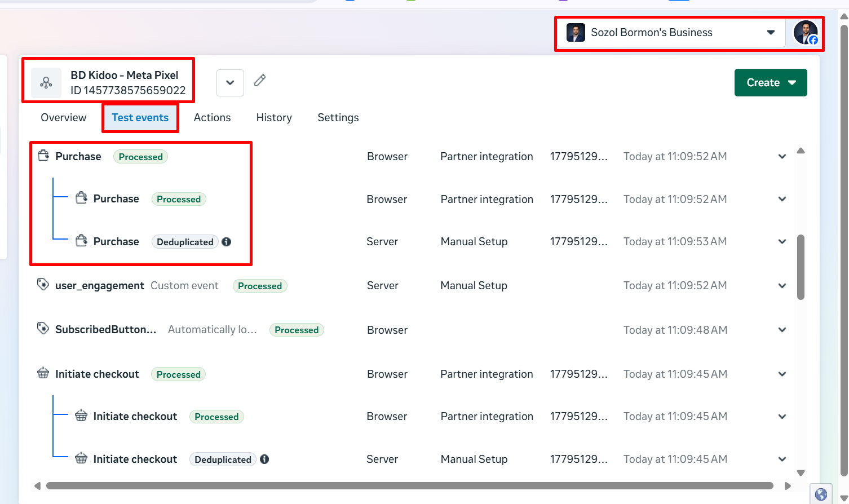Click the events list vertical scrollbar thumb
Image resolution: width=849 pixels, height=504 pixels.
tap(801, 267)
